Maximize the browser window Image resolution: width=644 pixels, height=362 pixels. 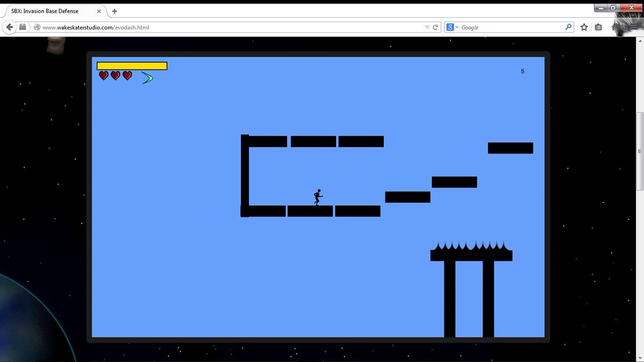point(613,8)
